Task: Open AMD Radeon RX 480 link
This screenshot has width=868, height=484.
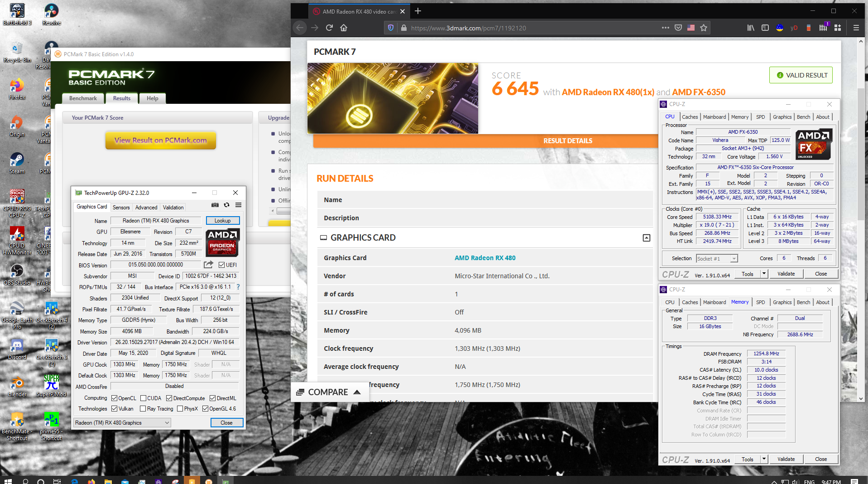Action: coord(485,258)
